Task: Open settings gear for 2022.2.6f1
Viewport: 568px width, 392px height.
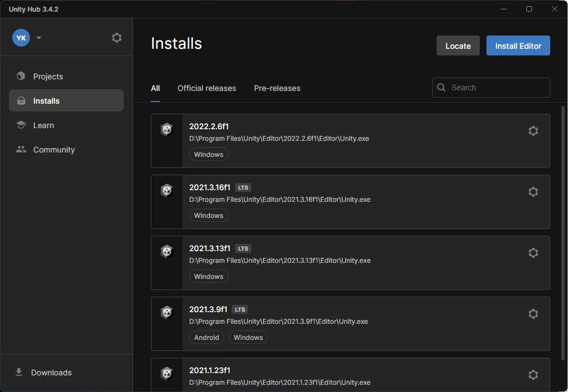Action: 533,131
